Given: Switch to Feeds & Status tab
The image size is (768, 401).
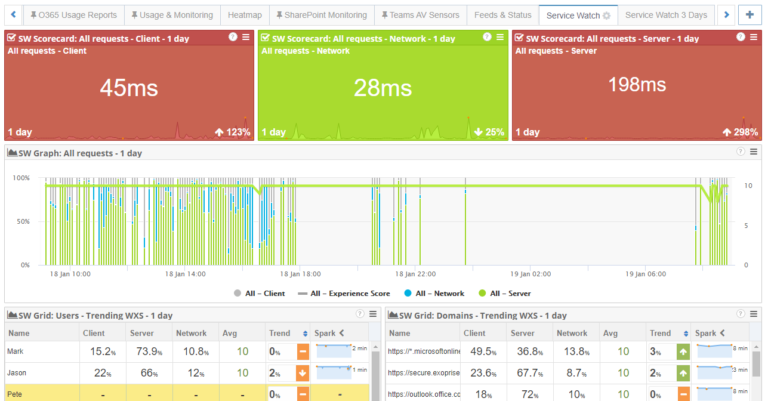Looking at the screenshot, I should pyautogui.click(x=503, y=15).
